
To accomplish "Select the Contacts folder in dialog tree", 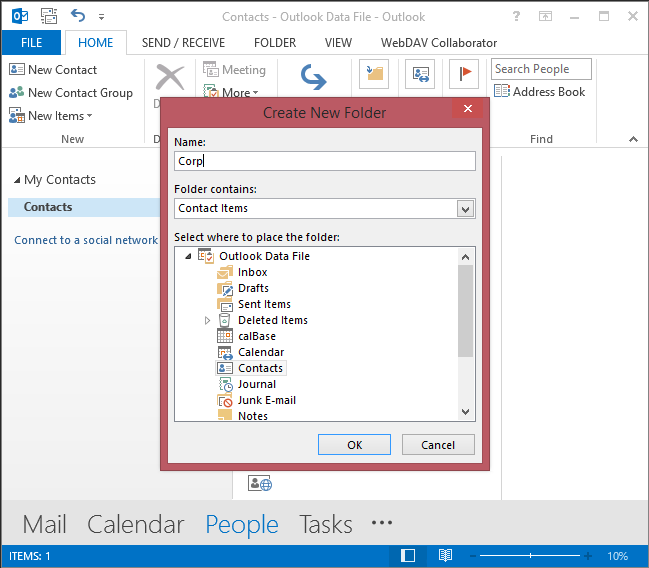I will (x=260, y=368).
